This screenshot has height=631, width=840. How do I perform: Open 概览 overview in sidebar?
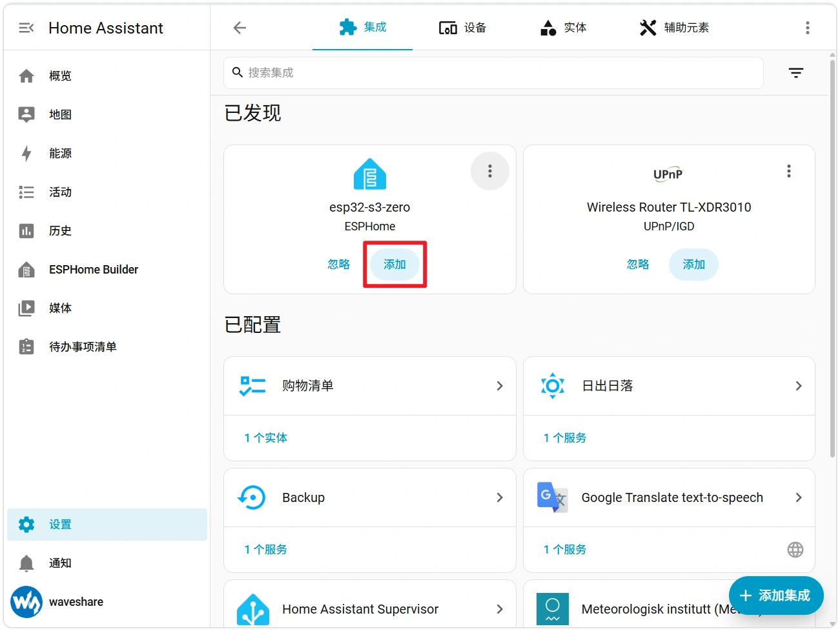[x=107, y=76]
